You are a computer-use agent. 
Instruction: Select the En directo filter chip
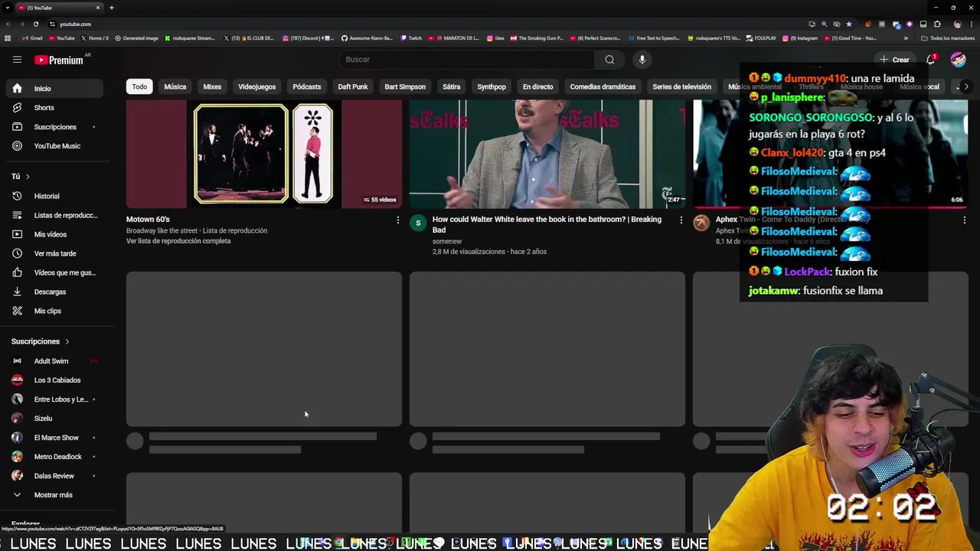(537, 86)
